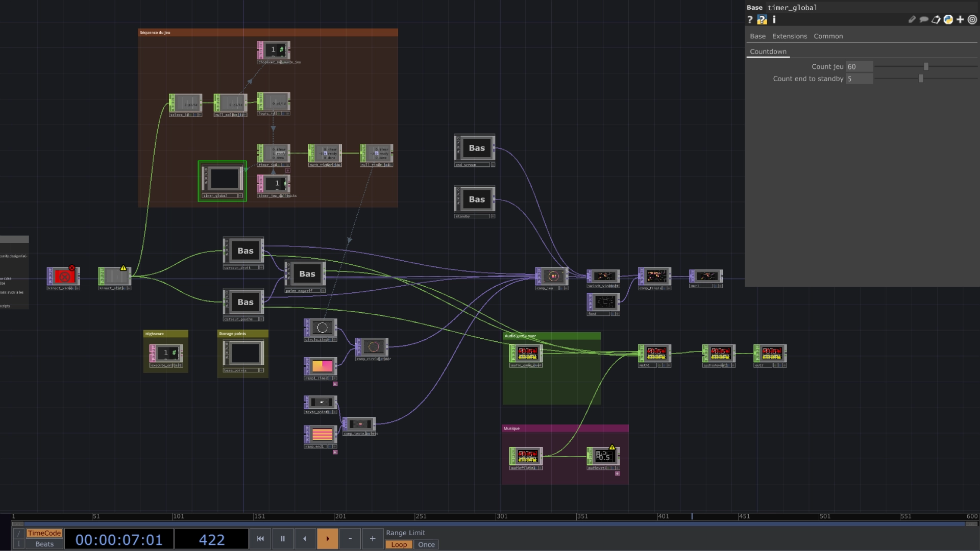Toggle Beats display mode
This screenshot has height=551, width=980.
tap(44, 544)
